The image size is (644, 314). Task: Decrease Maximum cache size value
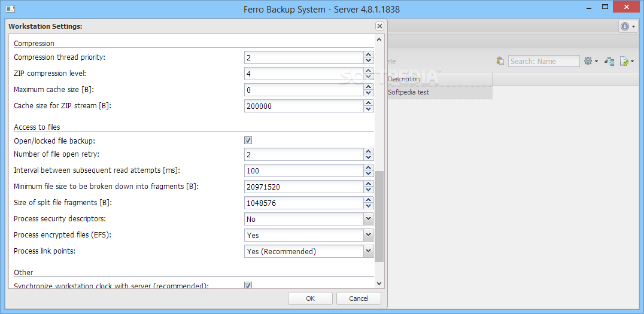(x=369, y=93)
